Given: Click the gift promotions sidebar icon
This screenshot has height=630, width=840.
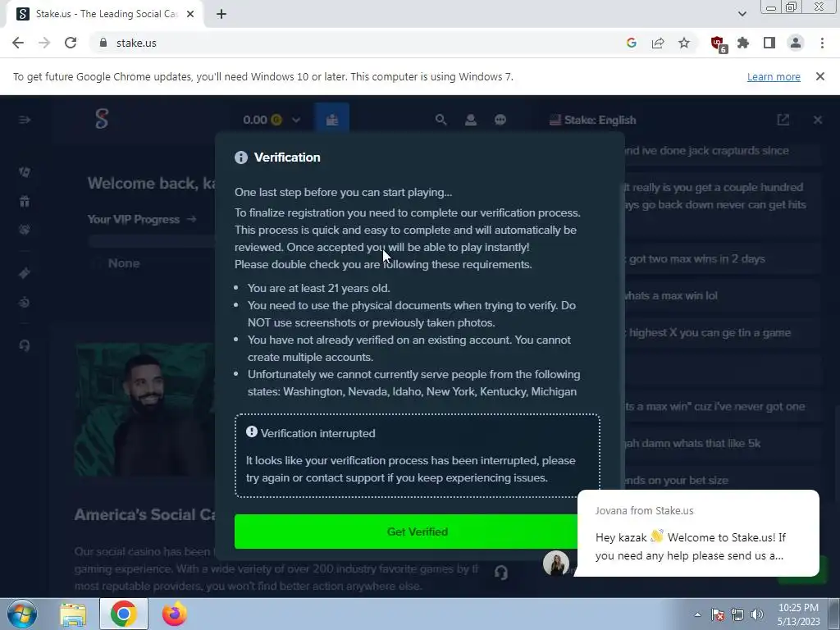Looking at the screenshot, I should pos(25,202).
